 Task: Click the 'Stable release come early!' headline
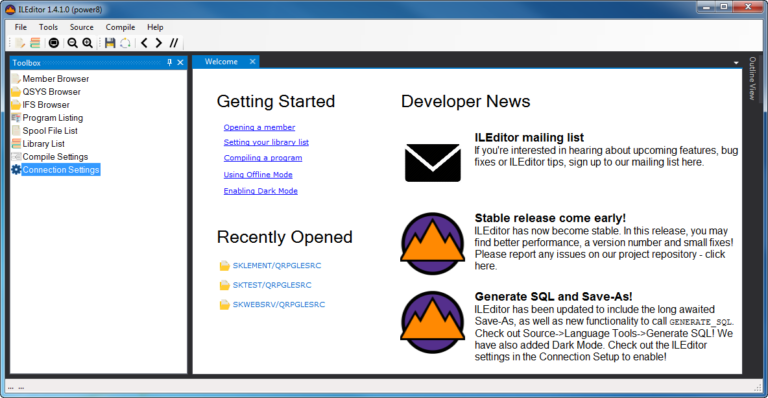550,218
